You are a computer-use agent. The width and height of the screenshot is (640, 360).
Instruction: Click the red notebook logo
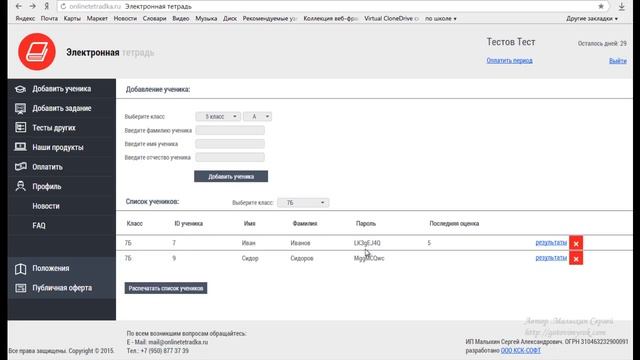pos(37,52)
